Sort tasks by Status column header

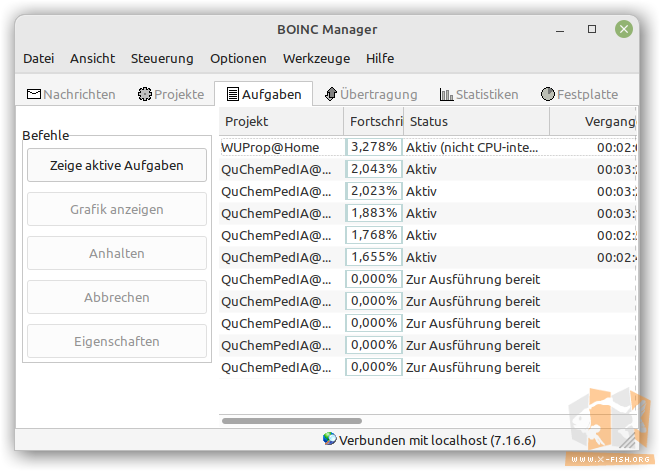coord(475,122)
